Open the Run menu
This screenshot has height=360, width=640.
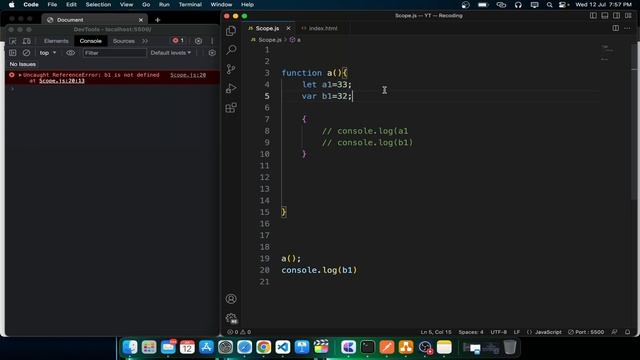coord(164,4)
